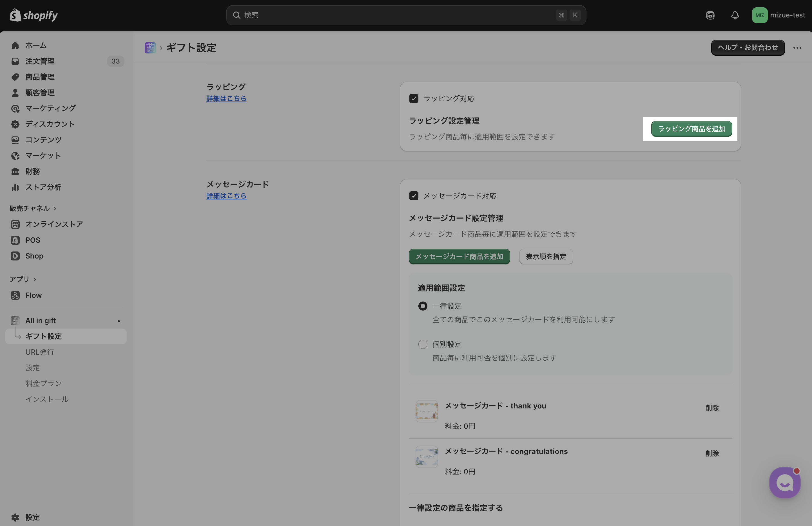Open the mizue-test account menu
The image size is (812, 526).
click(x=778, y=15)
